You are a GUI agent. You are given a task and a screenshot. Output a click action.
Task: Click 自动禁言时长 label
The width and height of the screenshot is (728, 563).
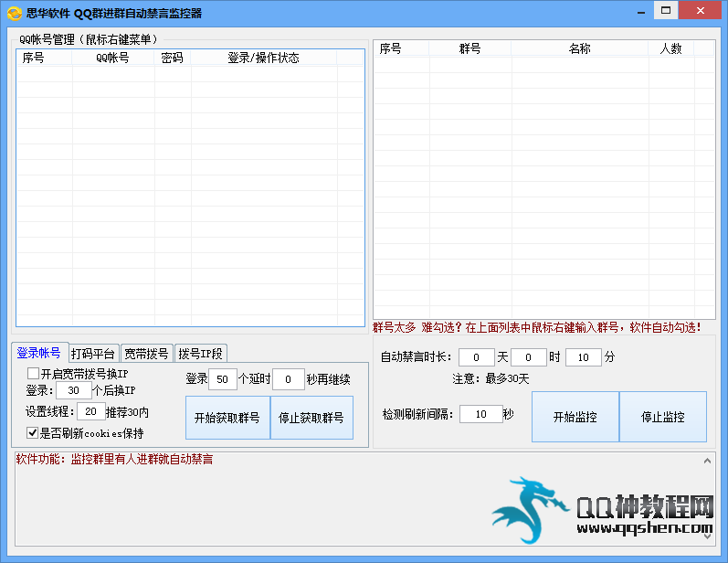click(416, 356)
